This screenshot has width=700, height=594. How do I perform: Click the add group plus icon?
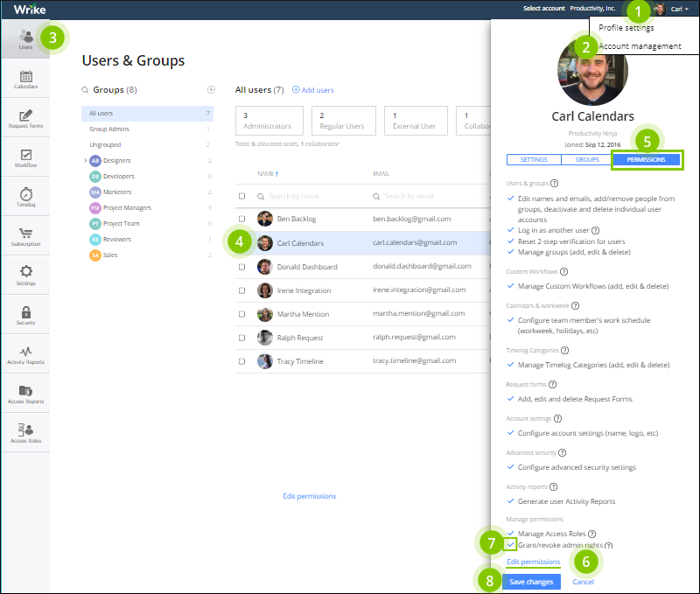(x=211, y=90)
